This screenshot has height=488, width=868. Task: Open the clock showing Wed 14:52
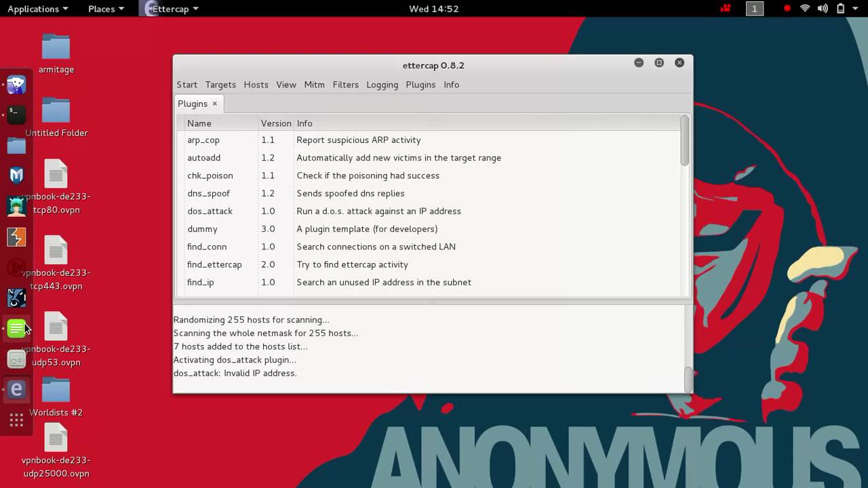434,9
